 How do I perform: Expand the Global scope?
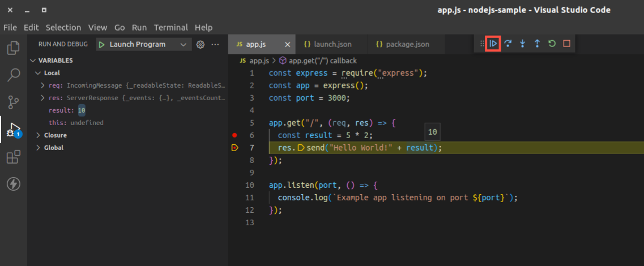[x=38, y=147]
